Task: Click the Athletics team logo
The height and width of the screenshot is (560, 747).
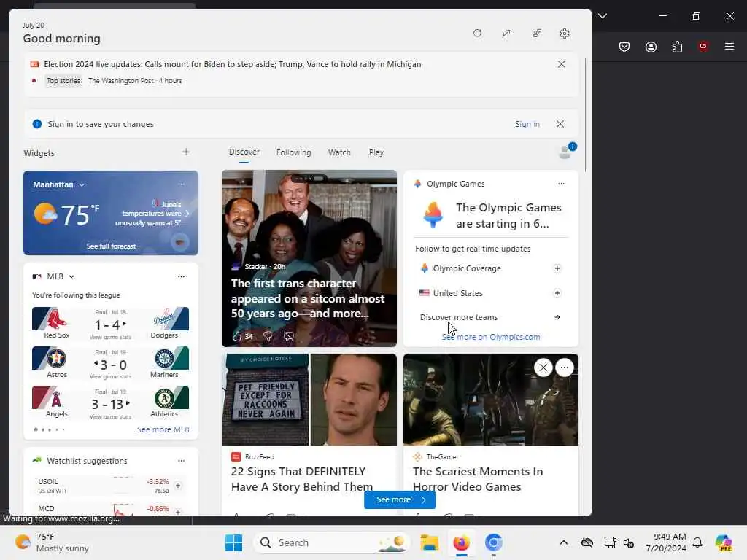Action: [165, 398]
